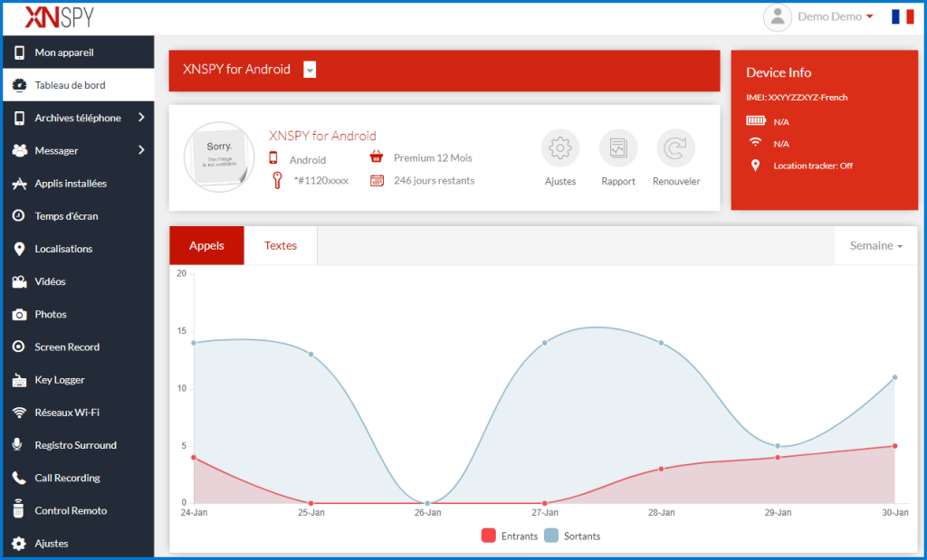Click the red phone icon beside Android

(x=273, y=157)
